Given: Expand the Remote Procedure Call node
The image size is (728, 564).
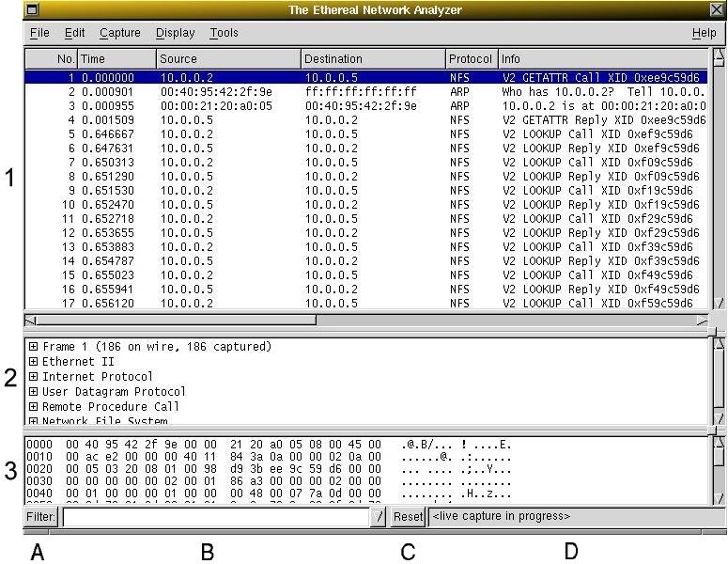Looking at the screenshot, I should point(33,406).
